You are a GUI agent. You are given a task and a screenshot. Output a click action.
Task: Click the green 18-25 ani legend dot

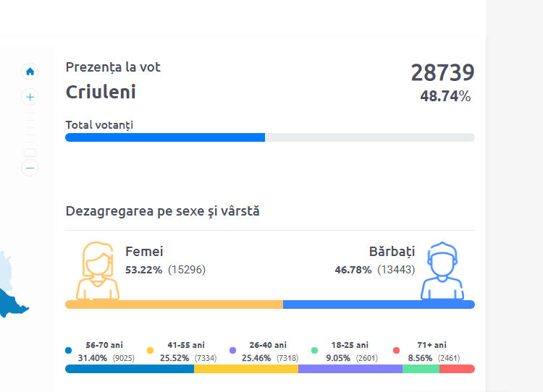[315, 350]
